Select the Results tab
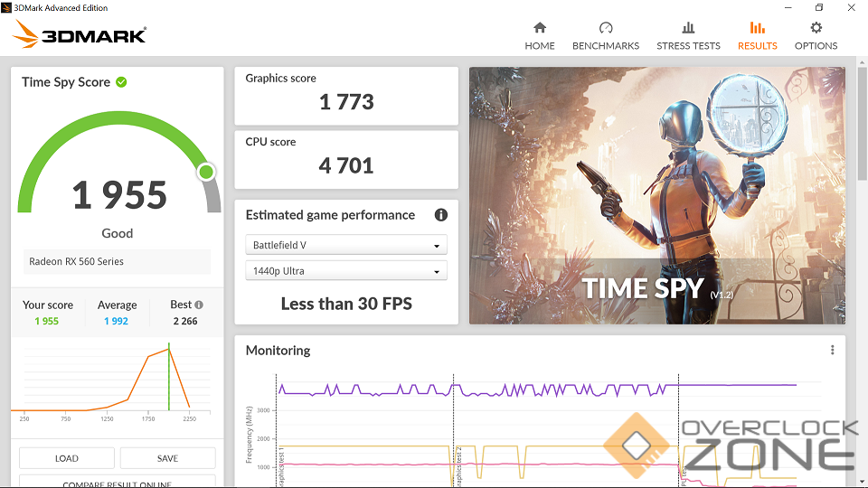This screenshot has width=868, height=488. pos(758,36)
